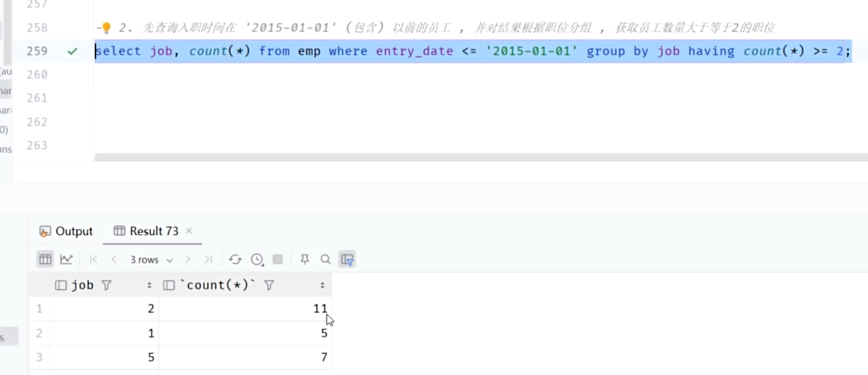Switch to the Output tab
868x375 pixels.
[66, 231]
